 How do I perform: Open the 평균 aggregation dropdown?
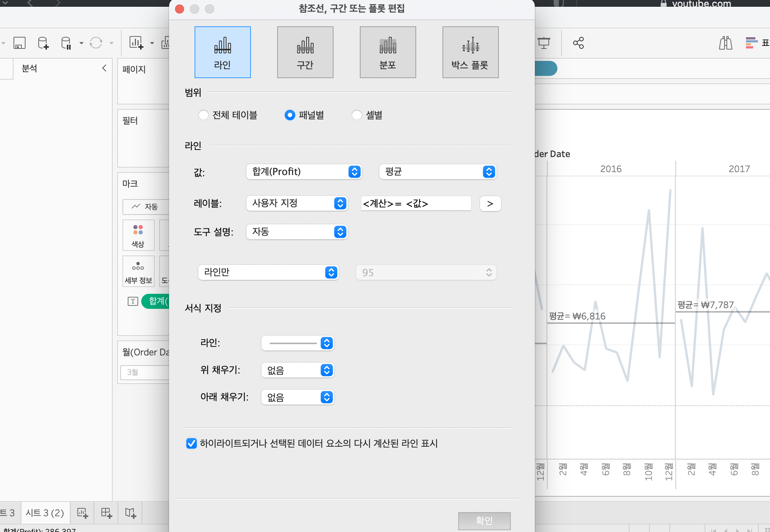(438, 172)
